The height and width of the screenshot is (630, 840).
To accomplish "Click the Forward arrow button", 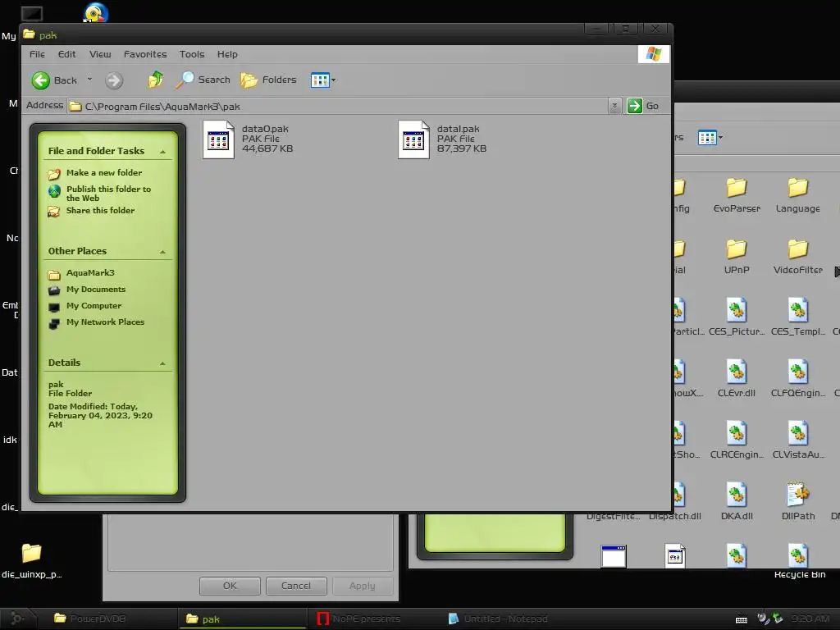I will (113, 80).
